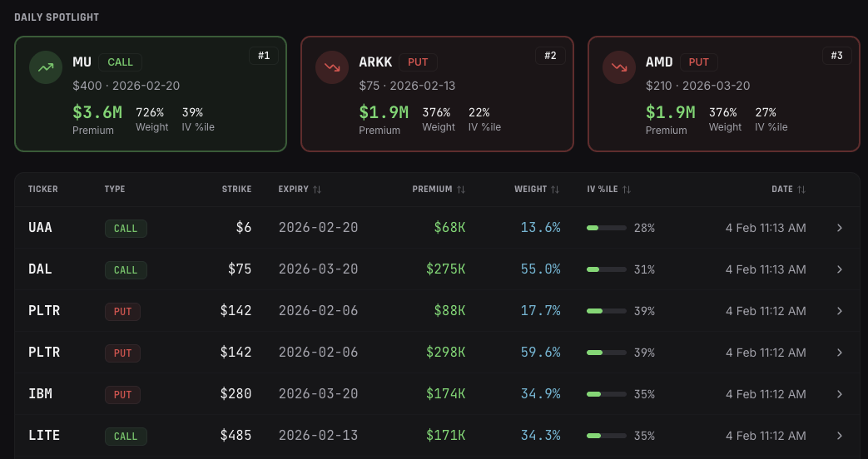Click the EXPIRY column header label
The height and width of the screenshot is (459, 868).
[294, 189]
